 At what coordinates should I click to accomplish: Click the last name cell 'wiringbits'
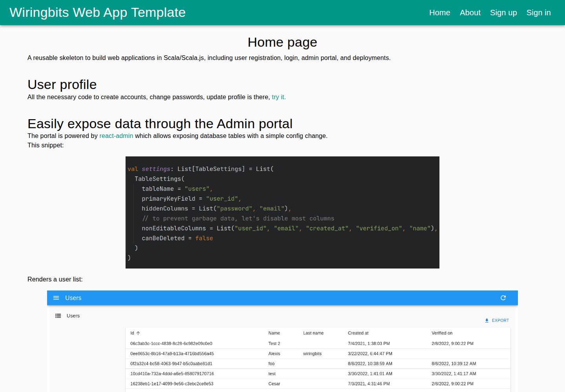(312, 354)
